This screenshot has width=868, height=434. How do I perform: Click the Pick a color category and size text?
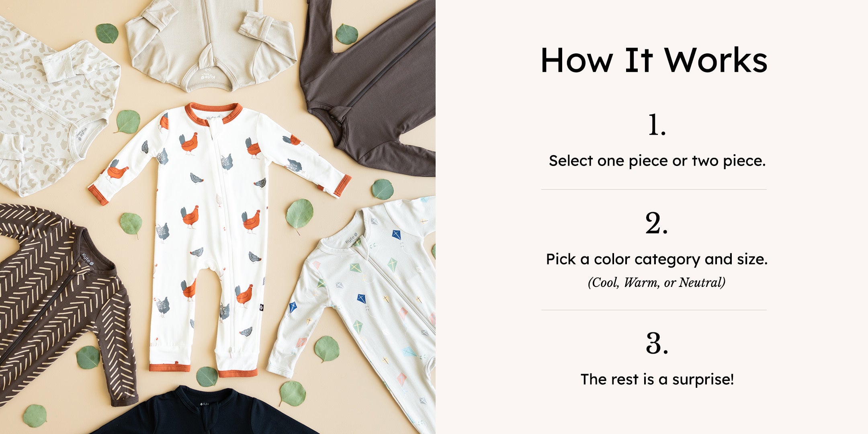(x=657, y=259)
